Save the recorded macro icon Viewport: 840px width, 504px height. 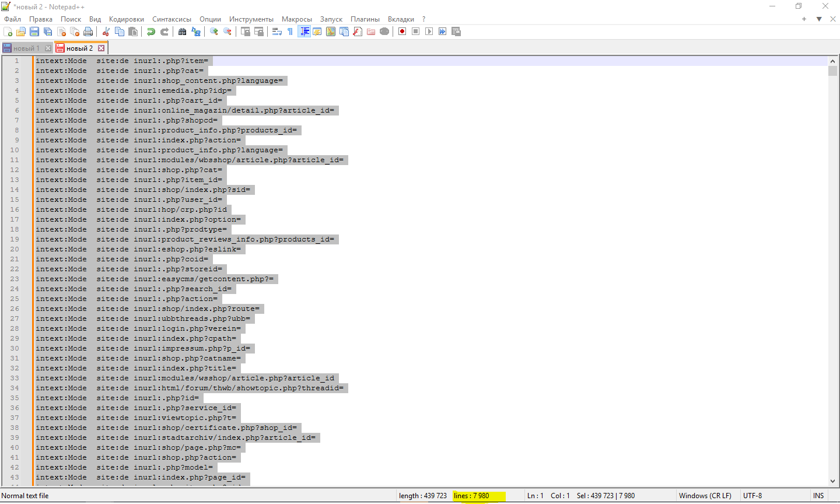click(456, 32)
